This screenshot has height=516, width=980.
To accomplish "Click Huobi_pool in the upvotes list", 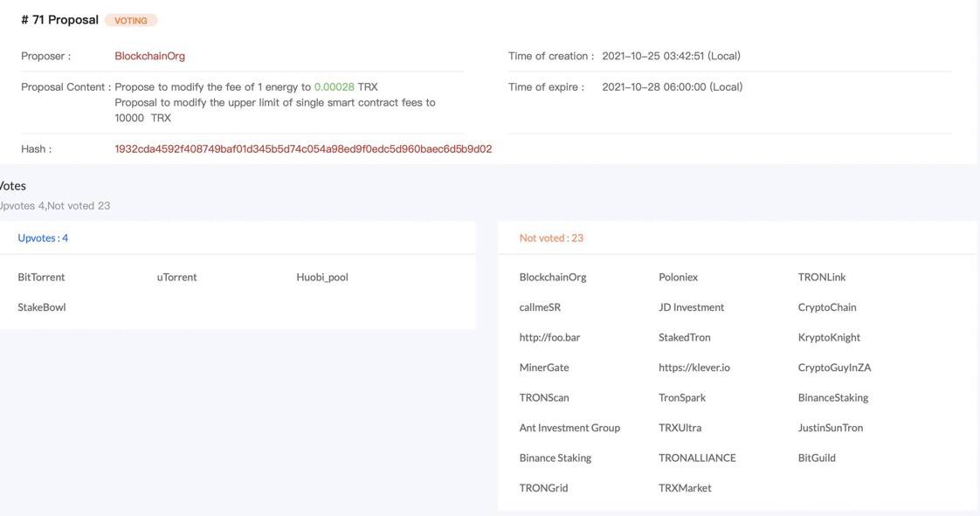I will click(322, 278).
